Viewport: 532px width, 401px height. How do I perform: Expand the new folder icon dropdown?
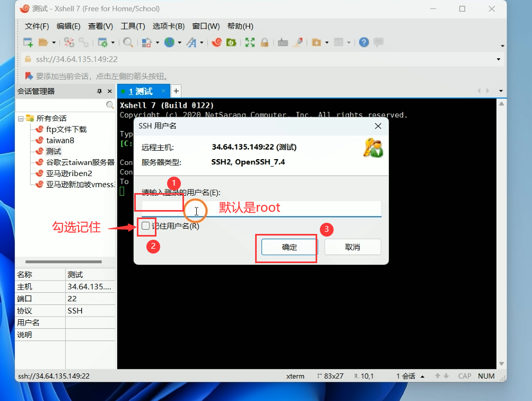click(327, 43)
